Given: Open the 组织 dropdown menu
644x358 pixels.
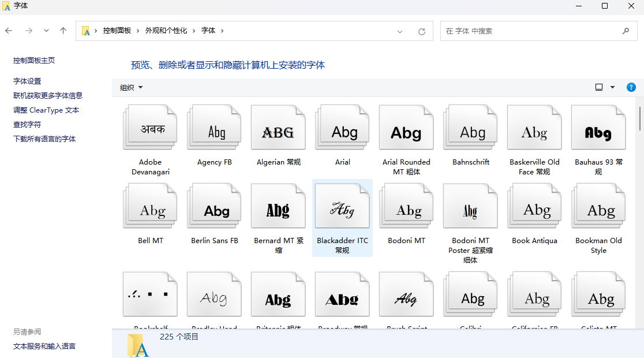Looking at the screenshot, I should [131, 87].
